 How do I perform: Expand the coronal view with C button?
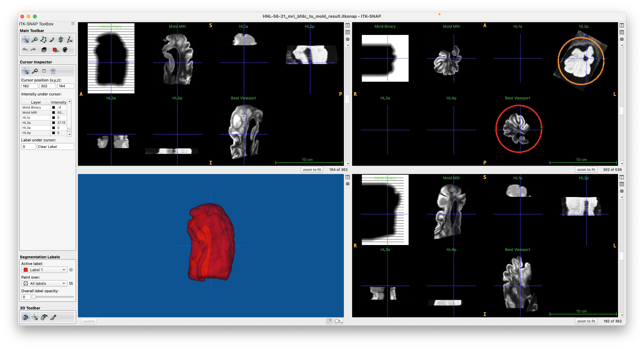click(x=622, y=177)
